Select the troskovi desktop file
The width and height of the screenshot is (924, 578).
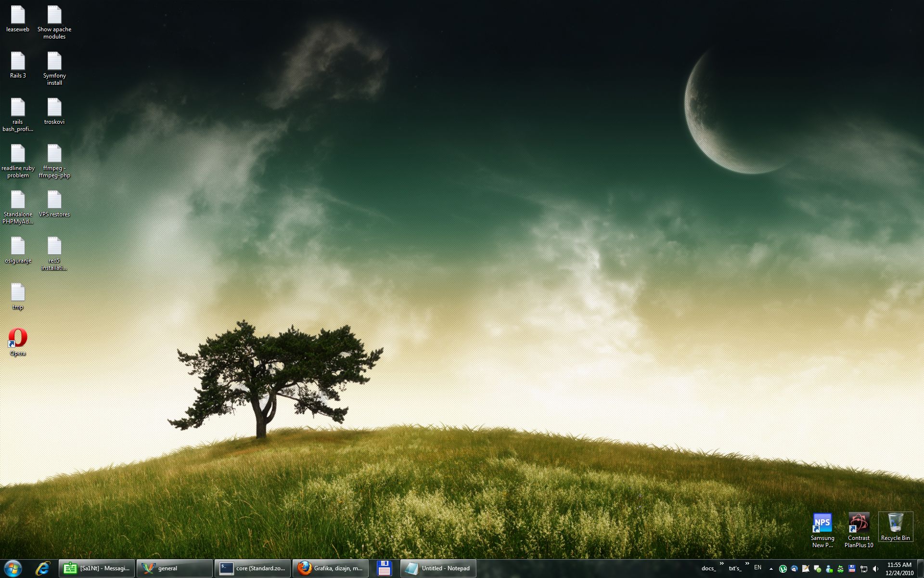pos(54,112)
